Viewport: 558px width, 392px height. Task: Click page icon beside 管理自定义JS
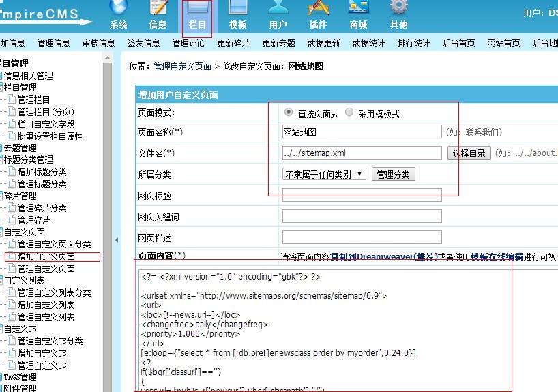(x=12, y=365)
